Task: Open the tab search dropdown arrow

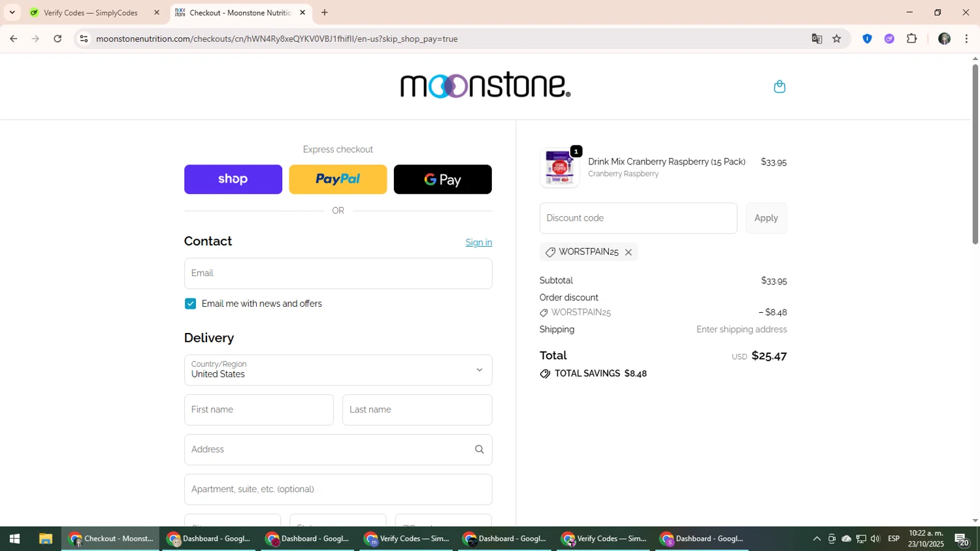Action: tap(12, 12)
